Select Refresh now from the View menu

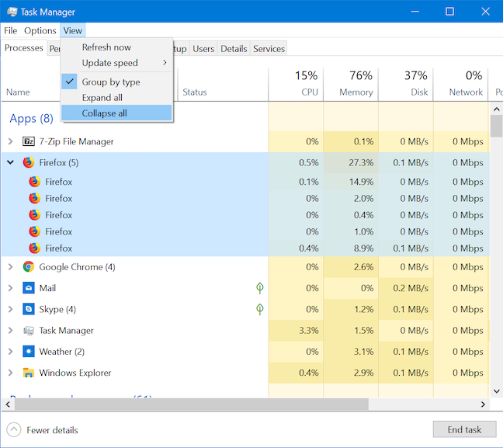click(116, 47)
